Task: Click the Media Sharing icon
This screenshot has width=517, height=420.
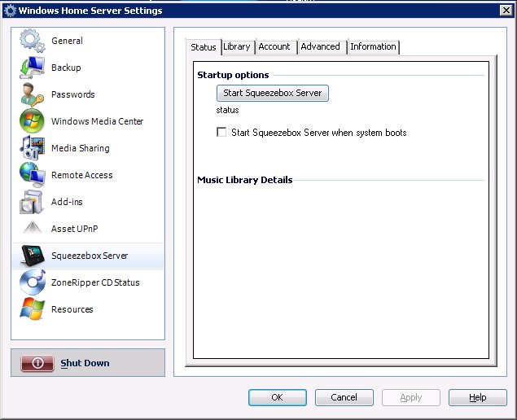Action: coord(32,148)
